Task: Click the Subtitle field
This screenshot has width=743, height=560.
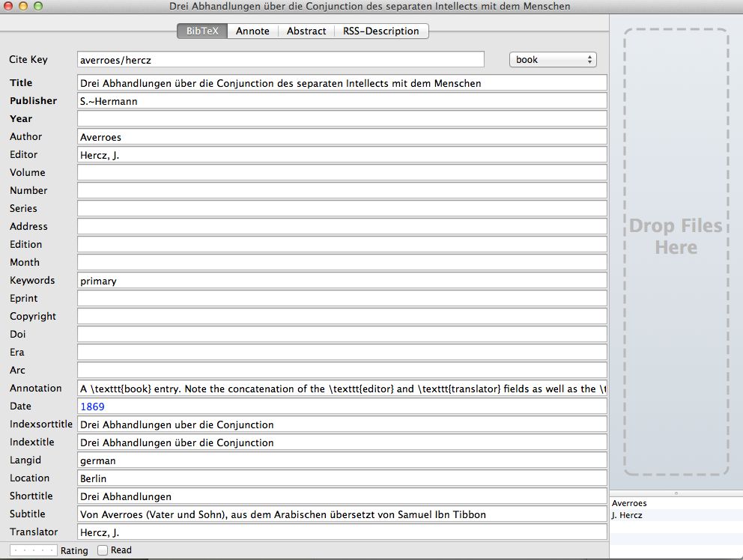Action: [x=342, y=515]
